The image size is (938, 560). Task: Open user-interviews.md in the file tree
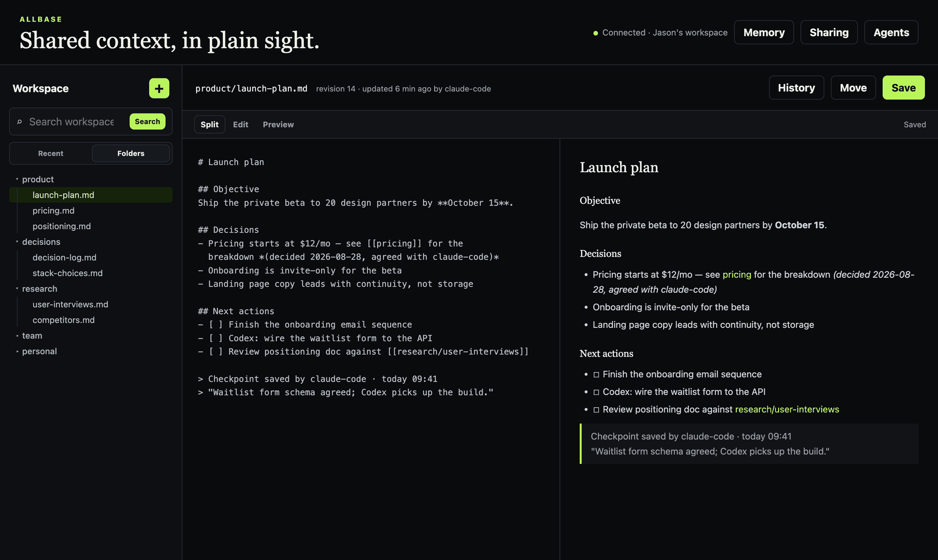pos(70,304)
